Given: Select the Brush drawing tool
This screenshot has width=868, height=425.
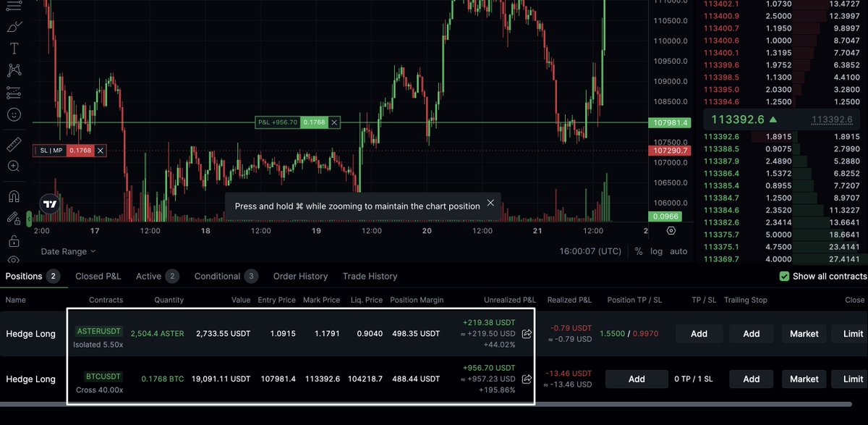Looking at the screenshot, I should (14, 27).
